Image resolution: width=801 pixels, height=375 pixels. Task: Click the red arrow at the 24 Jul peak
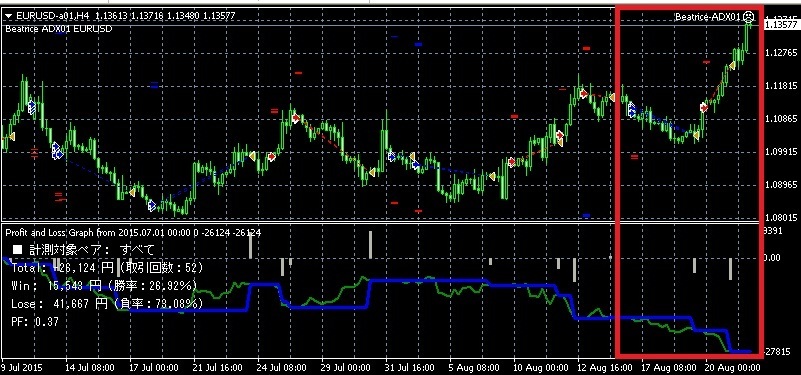296,118
